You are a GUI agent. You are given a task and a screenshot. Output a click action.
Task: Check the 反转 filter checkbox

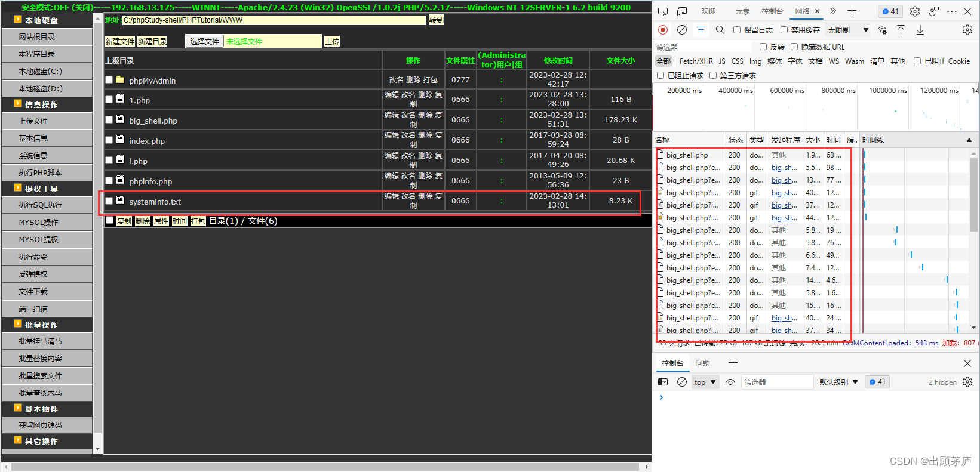coord(763,47)
